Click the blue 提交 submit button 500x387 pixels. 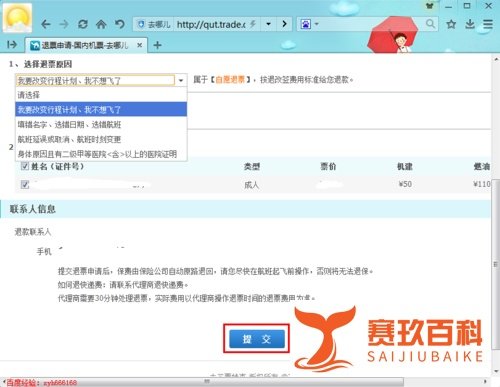click(x=257, y=339)
